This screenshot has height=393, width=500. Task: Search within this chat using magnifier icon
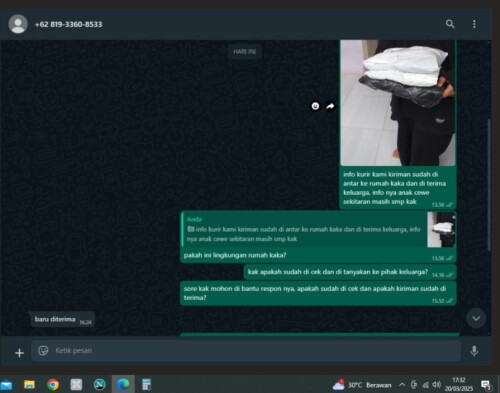click(x=450, y=24)
